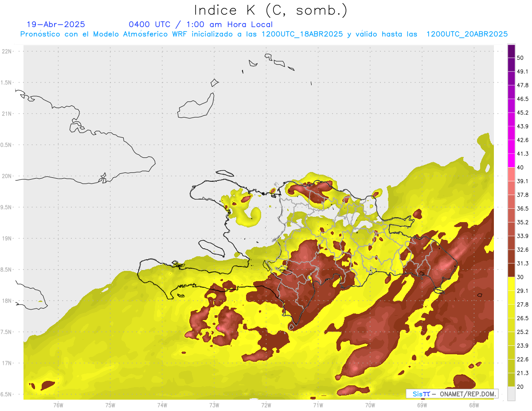
Task: Click the "Indice K (C, somb.)" title
Action: 270,10
